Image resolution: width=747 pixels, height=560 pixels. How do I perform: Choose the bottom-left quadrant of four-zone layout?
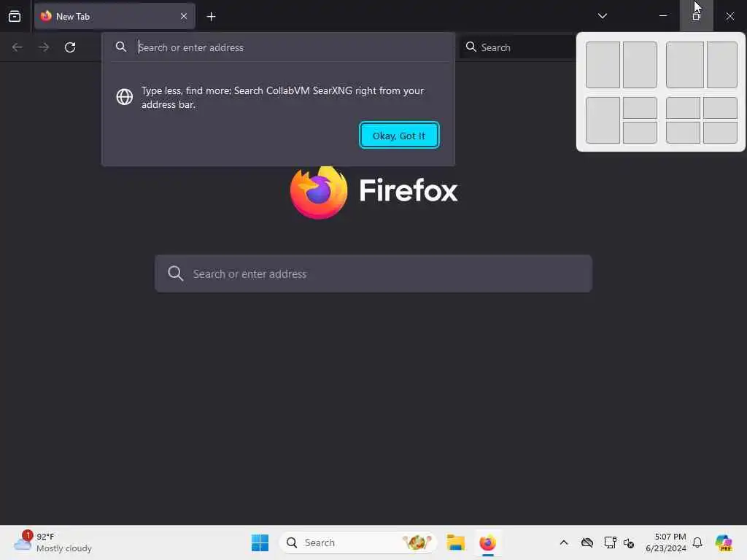pos(683,133)
